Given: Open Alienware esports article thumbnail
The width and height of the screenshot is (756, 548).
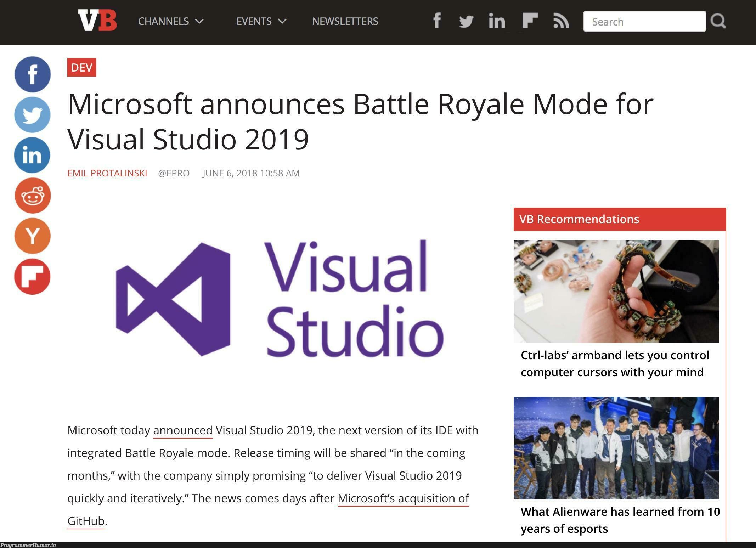Looking at the screenshot, I should click(616, 448).
